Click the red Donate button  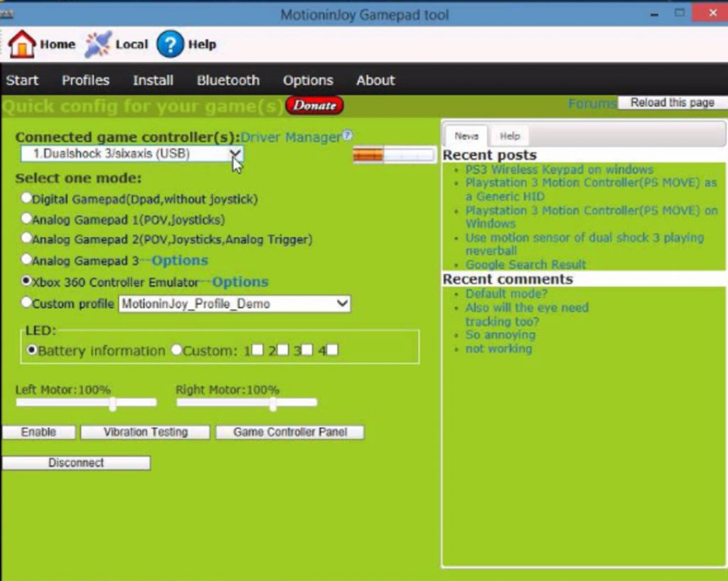[314, 105]
